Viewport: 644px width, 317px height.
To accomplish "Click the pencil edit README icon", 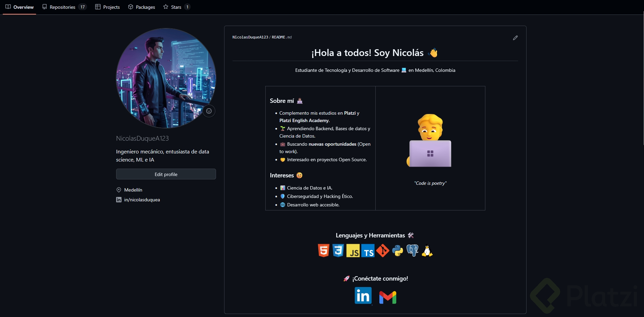I will (515, 38).
